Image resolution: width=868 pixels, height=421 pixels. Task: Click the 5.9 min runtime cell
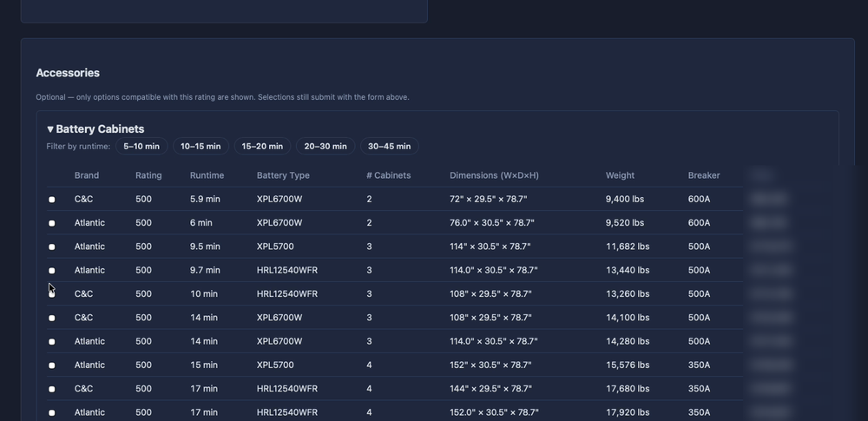(205, 199)
